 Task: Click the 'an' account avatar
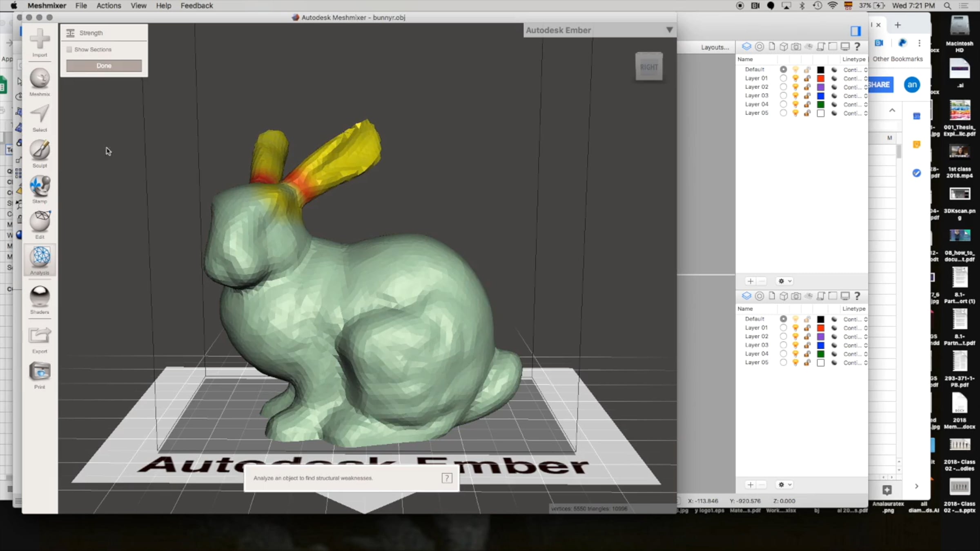pos(912,84)
